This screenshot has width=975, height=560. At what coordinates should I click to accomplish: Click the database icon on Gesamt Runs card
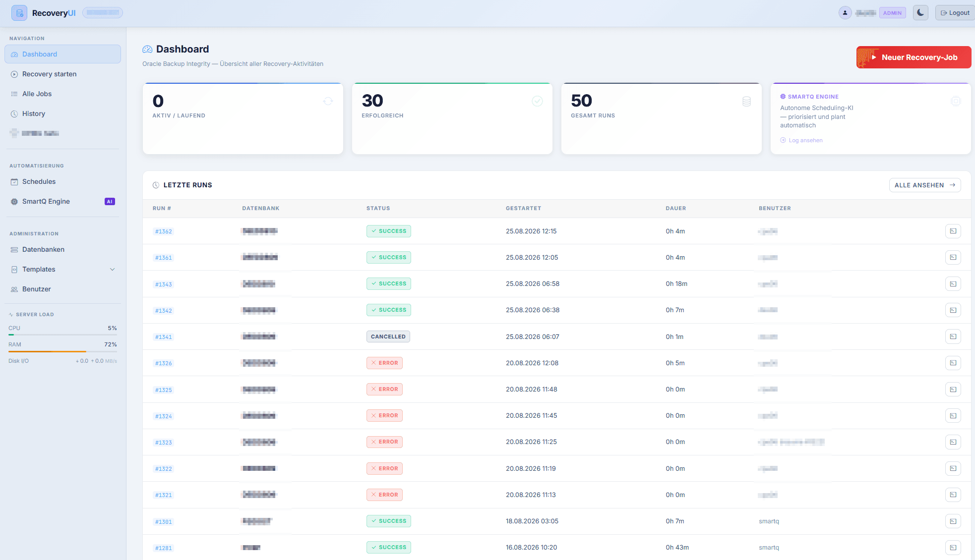pos(746,101)
